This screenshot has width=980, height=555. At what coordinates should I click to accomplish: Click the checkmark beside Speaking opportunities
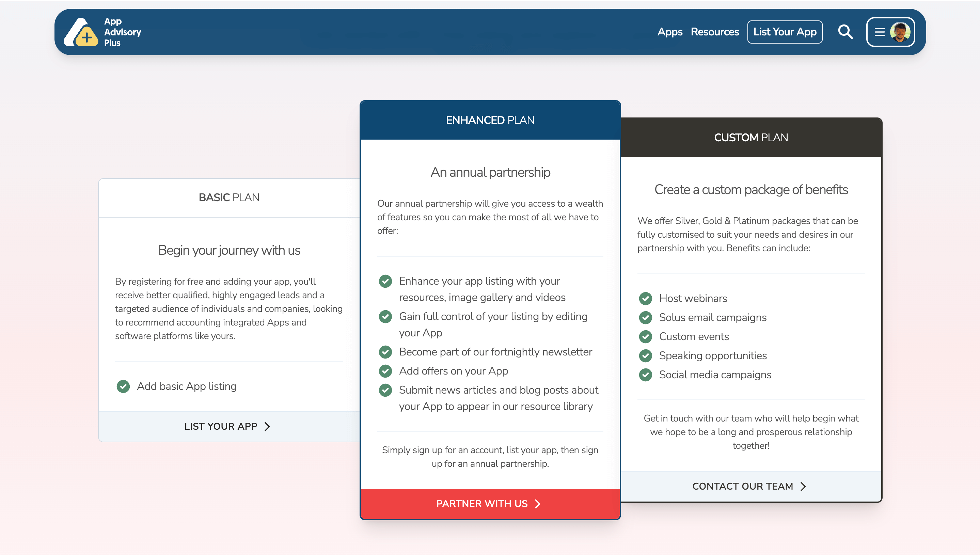point(645,355)
